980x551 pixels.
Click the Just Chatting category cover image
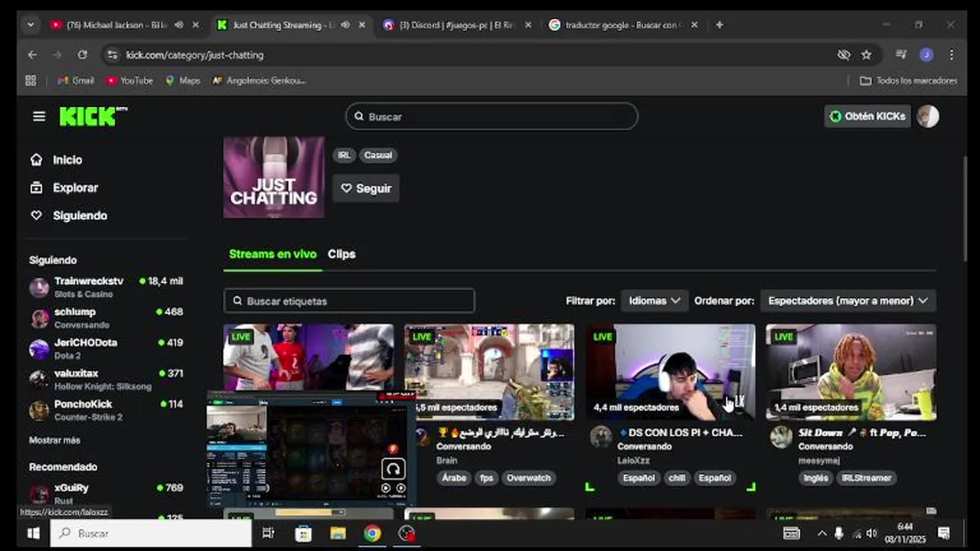click(273, 178)
